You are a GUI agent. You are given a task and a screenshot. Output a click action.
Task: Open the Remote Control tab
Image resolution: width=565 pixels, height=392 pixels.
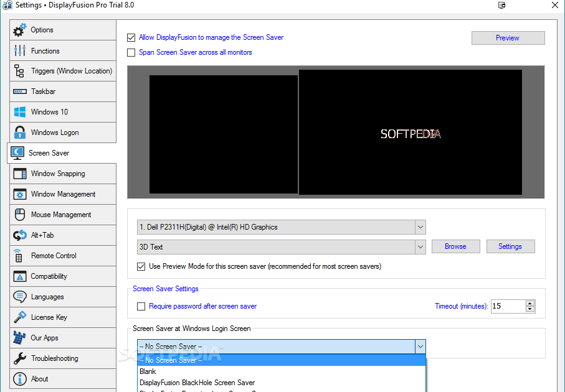click(x=63, y=256)
